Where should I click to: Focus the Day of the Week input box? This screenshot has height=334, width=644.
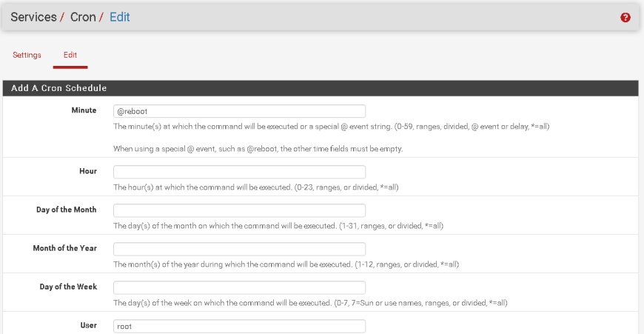tap(239, 287)
